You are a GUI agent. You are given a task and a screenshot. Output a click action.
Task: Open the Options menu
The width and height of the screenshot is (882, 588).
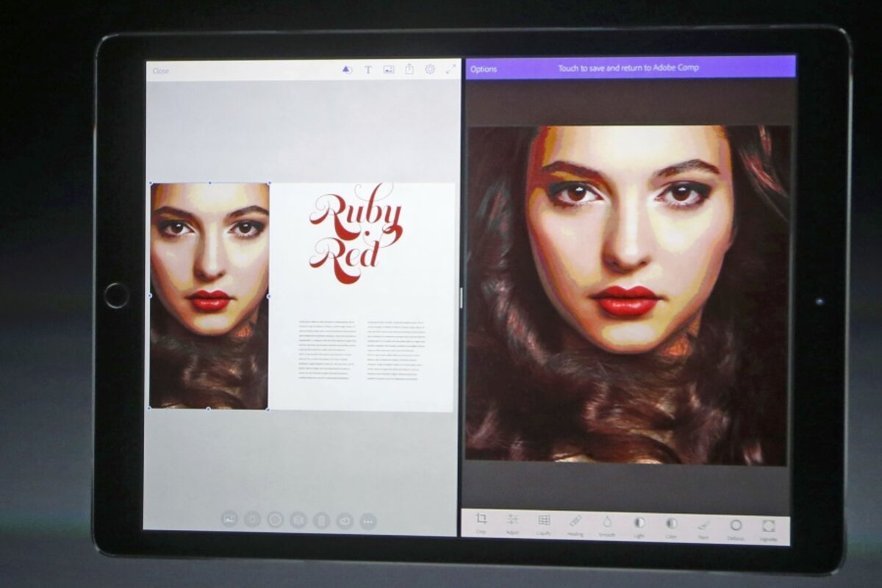(484, 69)
